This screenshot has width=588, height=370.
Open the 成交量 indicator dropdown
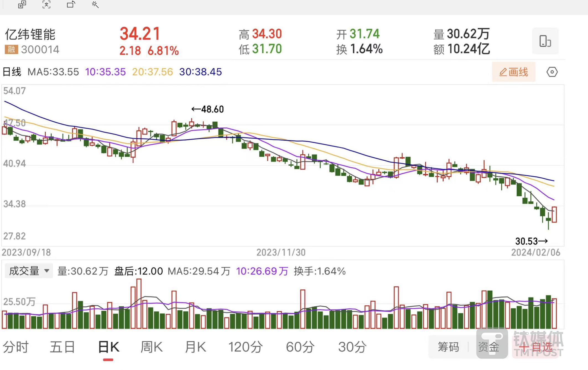(29, 271)
